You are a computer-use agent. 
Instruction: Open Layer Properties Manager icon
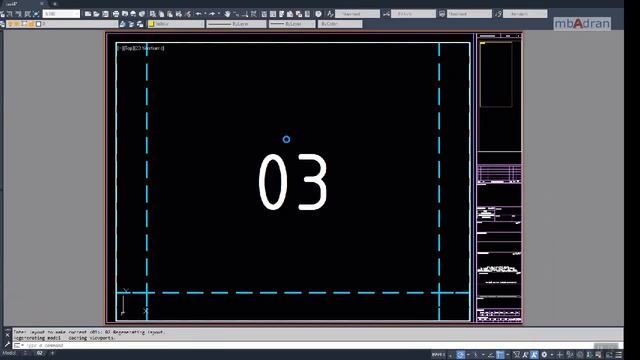click(x=2, y=24)
